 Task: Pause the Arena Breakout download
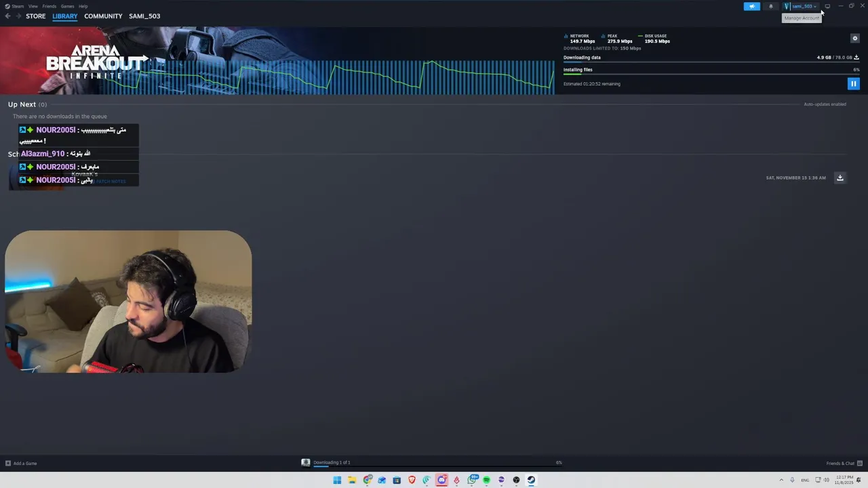click(853, 84)
